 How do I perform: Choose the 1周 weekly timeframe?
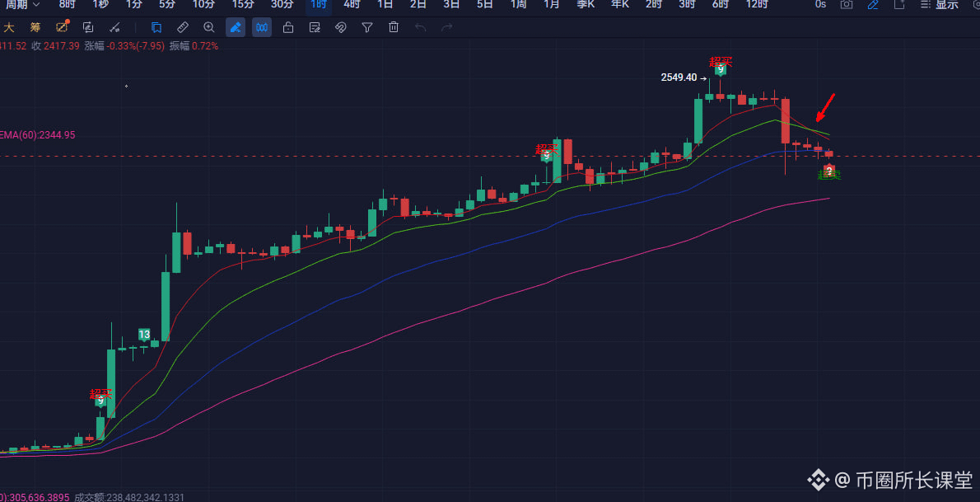(x=518, y=4)
